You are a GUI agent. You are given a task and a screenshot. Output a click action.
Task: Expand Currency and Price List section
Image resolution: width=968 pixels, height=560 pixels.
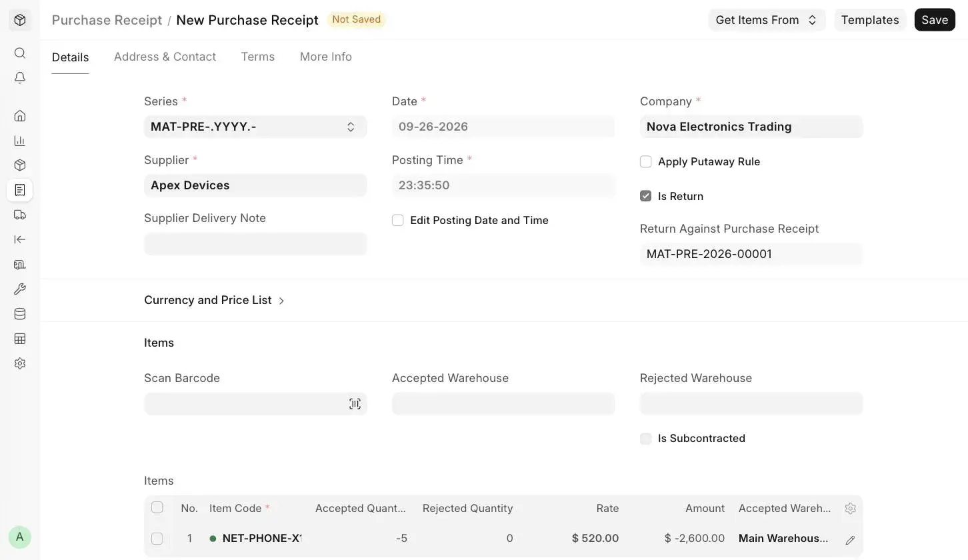pos(215,300)
